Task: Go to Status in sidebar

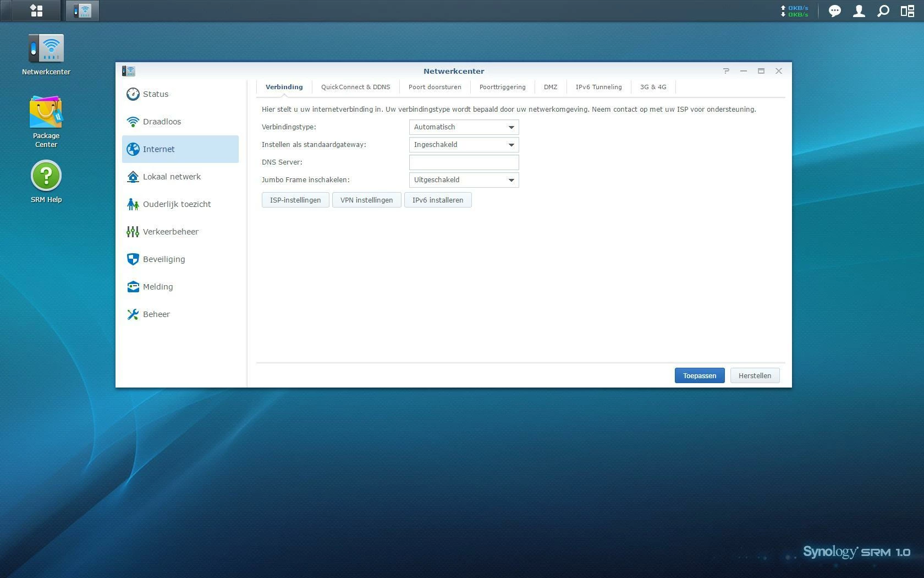Action: (180, 94)
